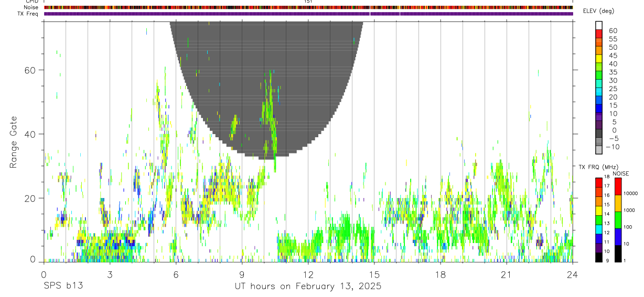Image resolution: width=644 pixels, height=297 pixels.
Task: Click the x-axis tick label '18'
Action: click(440, 275)
